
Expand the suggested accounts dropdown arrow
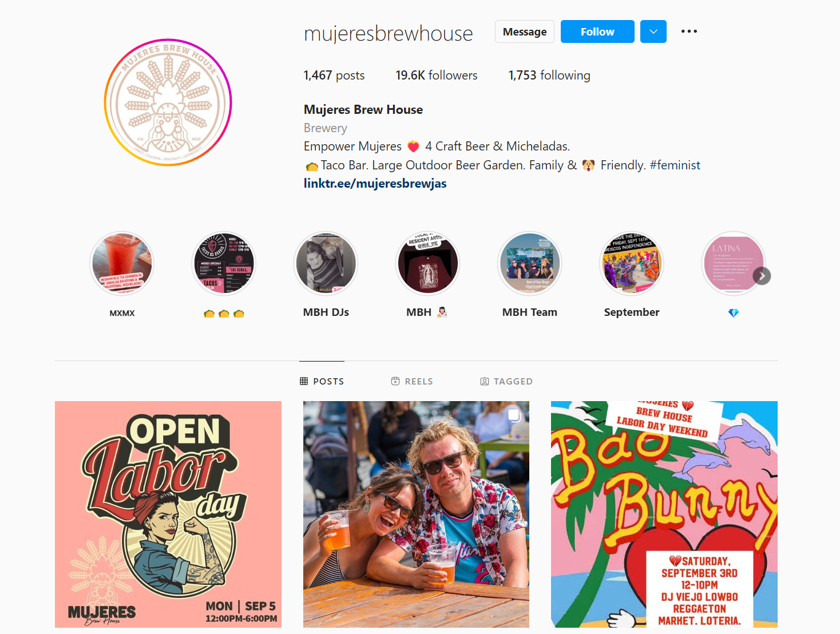tap(653, 31)
